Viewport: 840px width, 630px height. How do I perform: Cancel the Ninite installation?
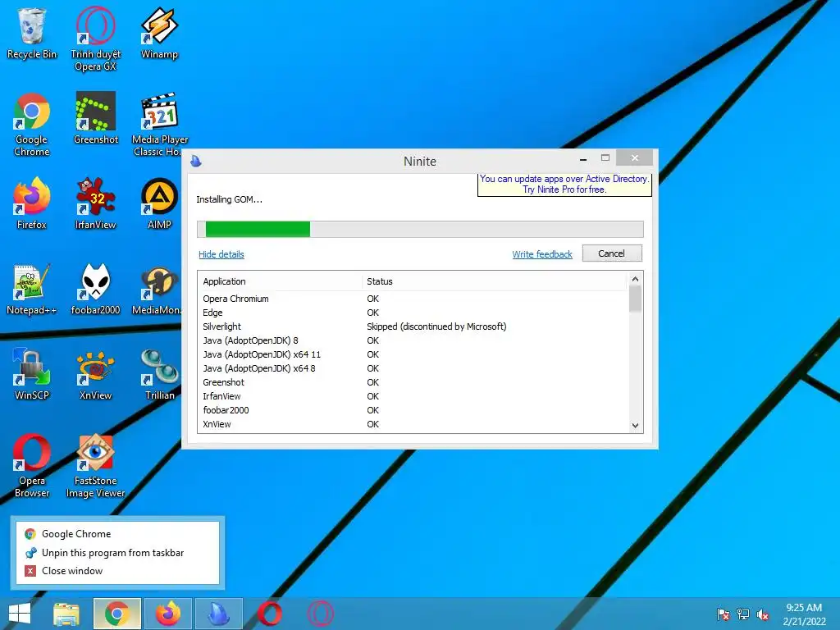(612, 253)
